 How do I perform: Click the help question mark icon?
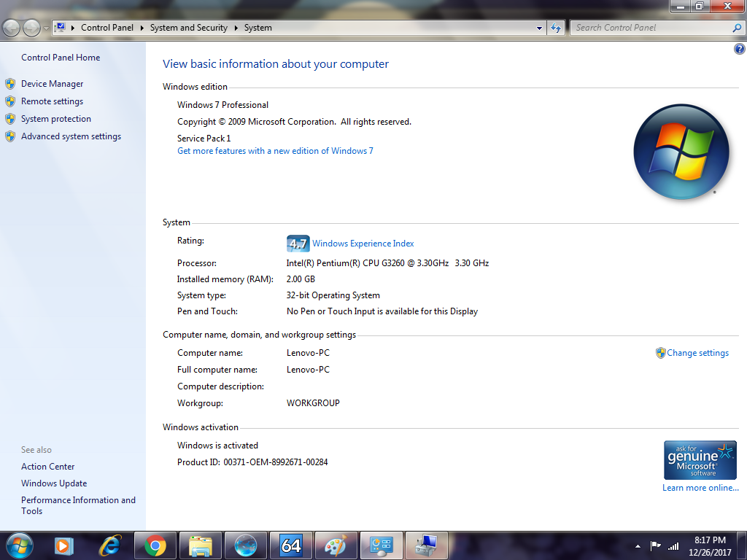(x=739, y=49)
